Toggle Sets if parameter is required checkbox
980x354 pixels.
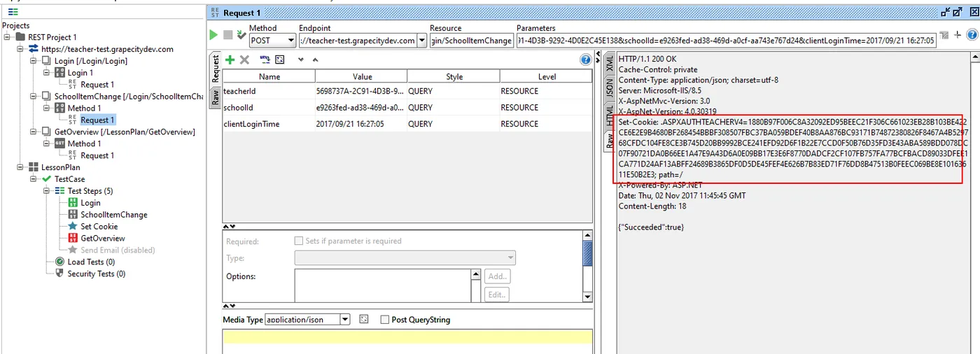[x=299, y=241]
